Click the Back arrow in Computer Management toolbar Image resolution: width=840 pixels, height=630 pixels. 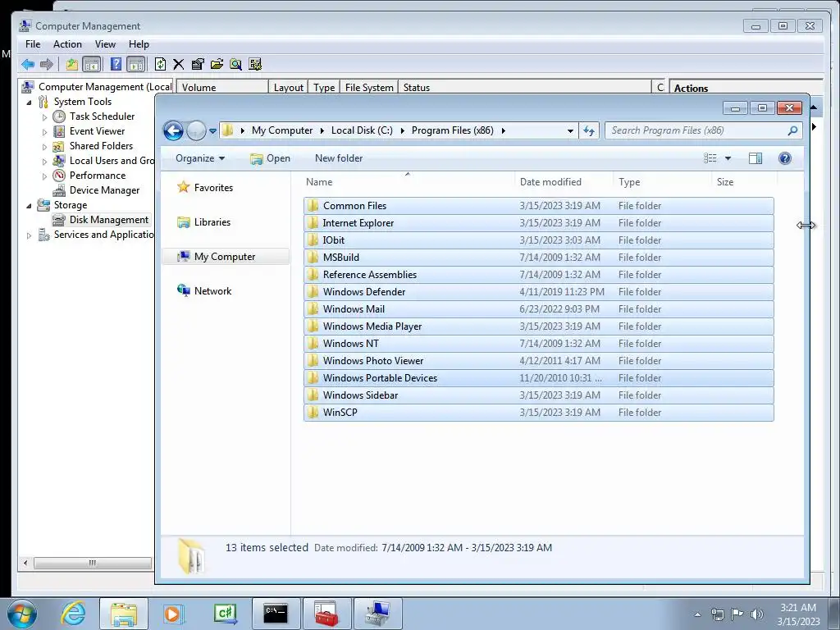(28, 65)
